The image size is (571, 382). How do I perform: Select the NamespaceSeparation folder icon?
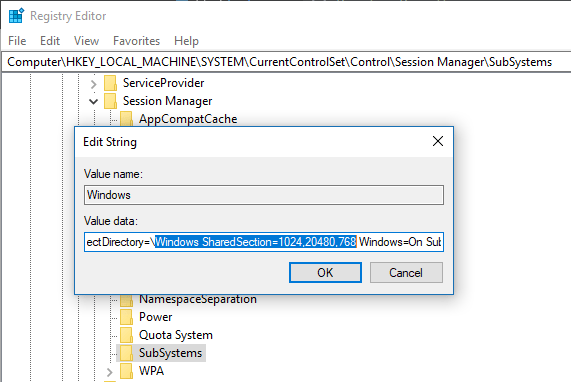pyautogui.click(x=126, y=300)
